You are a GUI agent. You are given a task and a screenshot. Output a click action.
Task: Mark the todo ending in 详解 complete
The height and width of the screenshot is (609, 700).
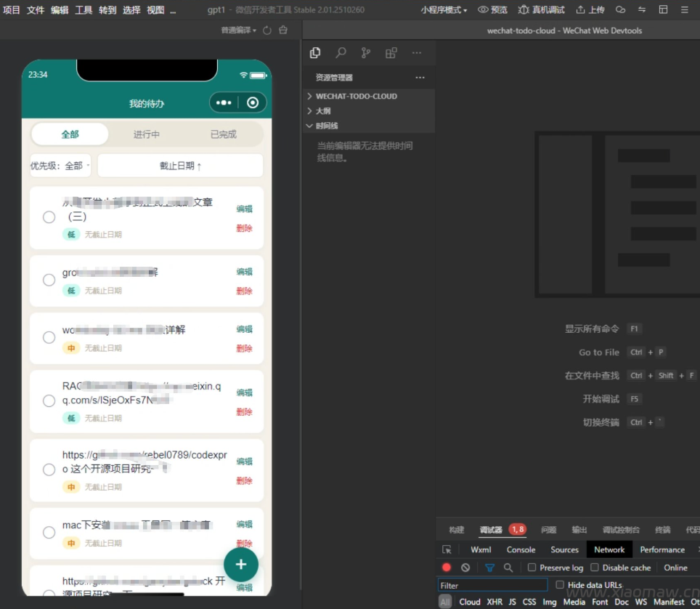click(49, 337)
